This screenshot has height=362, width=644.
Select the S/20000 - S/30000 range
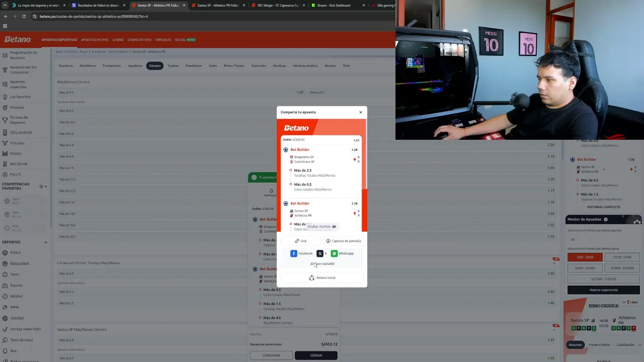coord(604,279)
